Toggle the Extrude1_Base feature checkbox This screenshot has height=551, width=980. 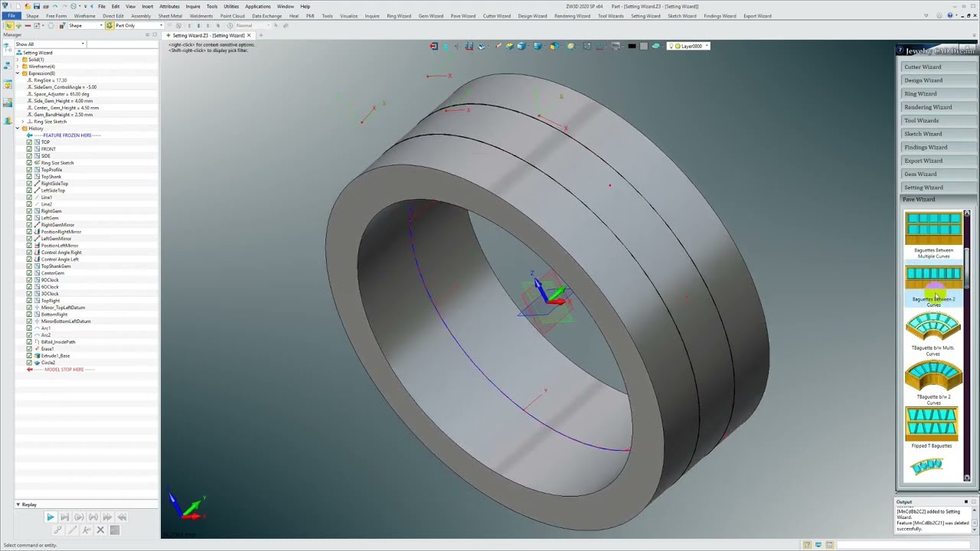[x=29, y=356]
